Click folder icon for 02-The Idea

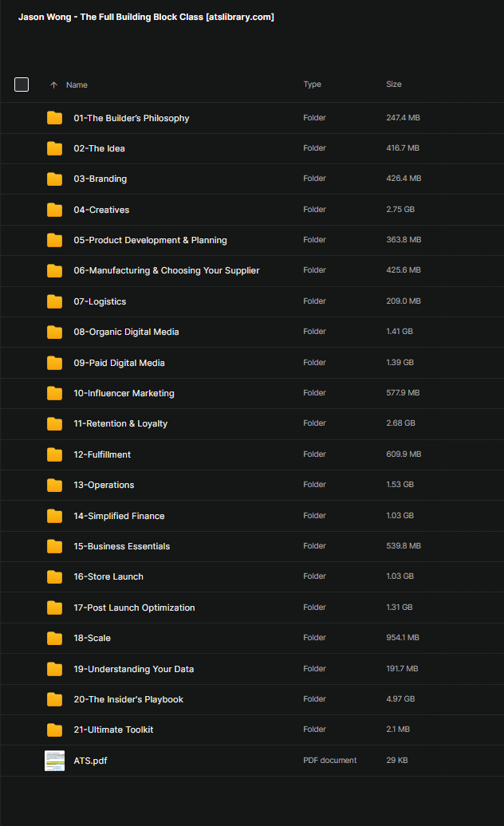[x=55, y=148]
